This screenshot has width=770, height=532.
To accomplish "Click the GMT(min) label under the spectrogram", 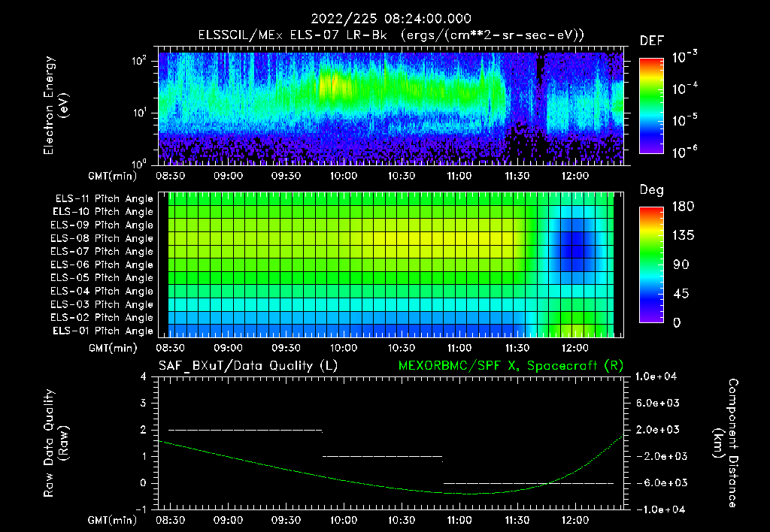I will (113, 176).
